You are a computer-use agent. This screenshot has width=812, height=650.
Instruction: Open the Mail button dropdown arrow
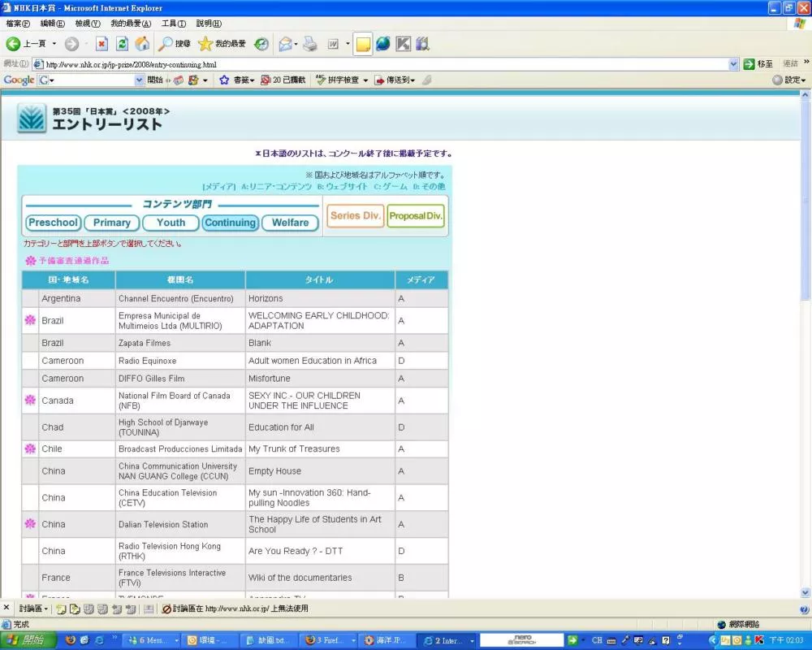(296, 44)
